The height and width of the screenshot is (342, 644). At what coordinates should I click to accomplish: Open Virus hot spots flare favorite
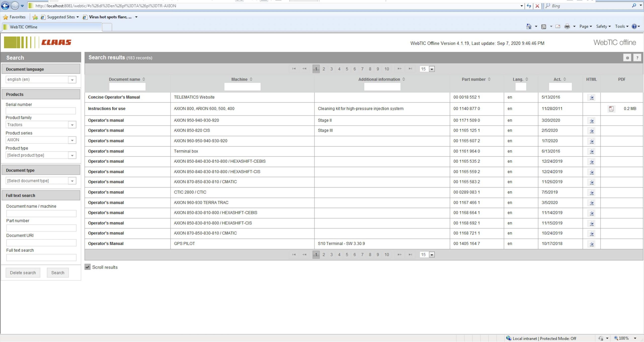click(110, 17)
